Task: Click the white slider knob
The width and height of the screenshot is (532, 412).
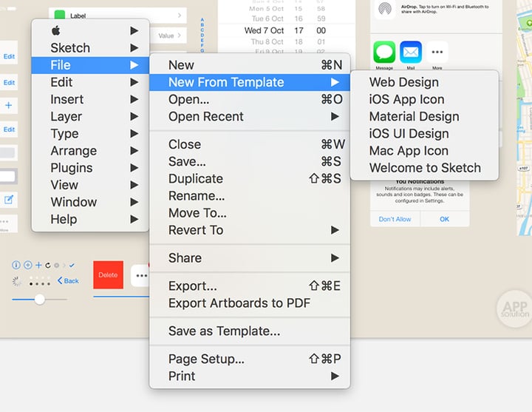Action: coord(40,300)
